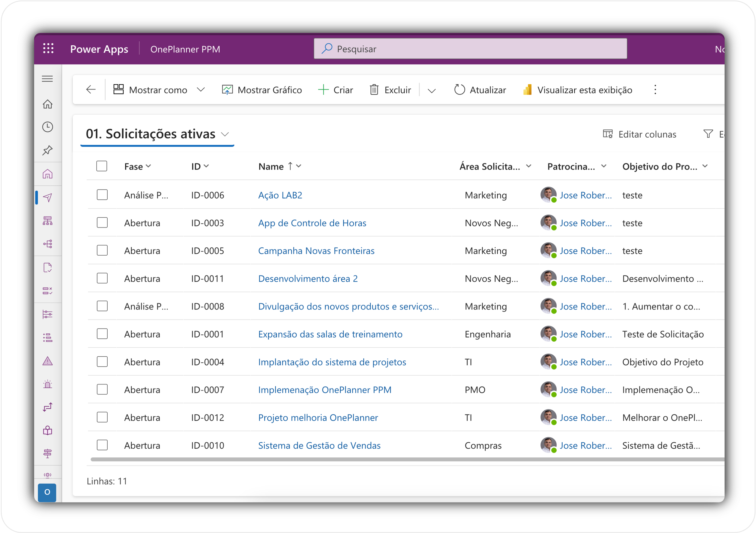Open the Fase column header menu
This screenshot has width=756, height=533.
[138, 167]
